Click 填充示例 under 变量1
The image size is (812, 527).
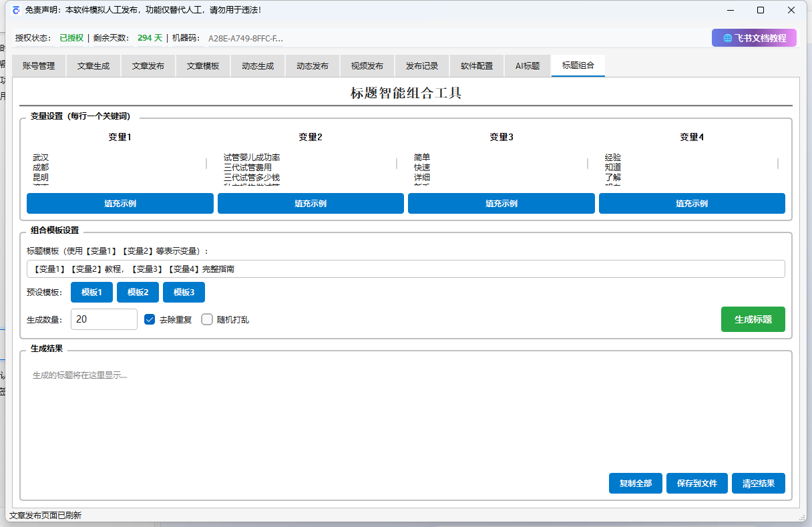click(120, 203)
